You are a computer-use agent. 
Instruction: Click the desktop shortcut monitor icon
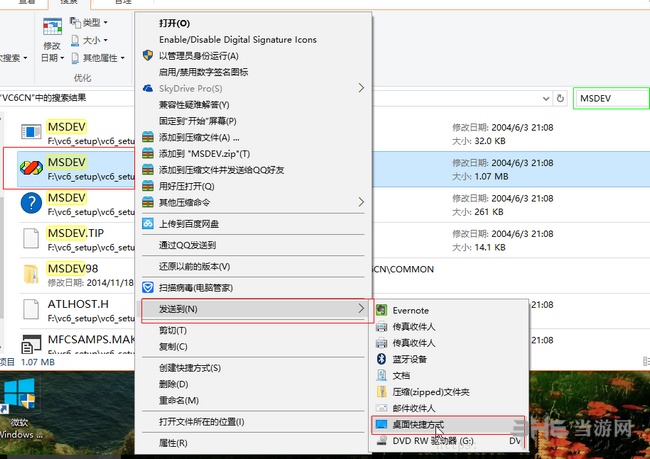(x=381, y=424)
